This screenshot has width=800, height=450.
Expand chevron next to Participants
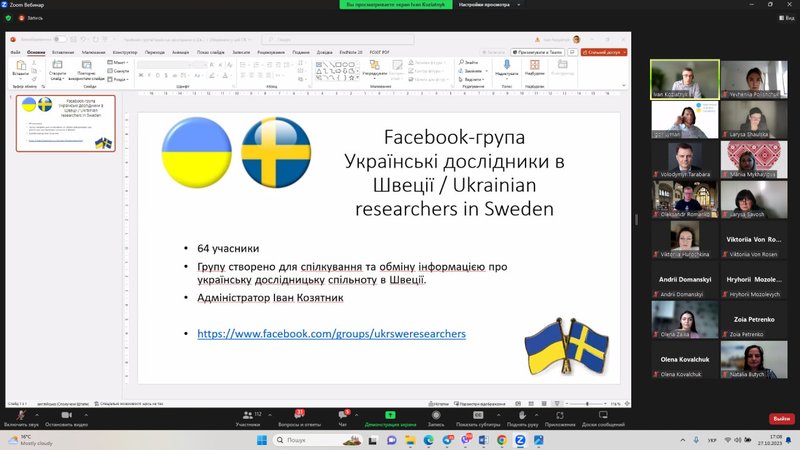click(270, 415)
